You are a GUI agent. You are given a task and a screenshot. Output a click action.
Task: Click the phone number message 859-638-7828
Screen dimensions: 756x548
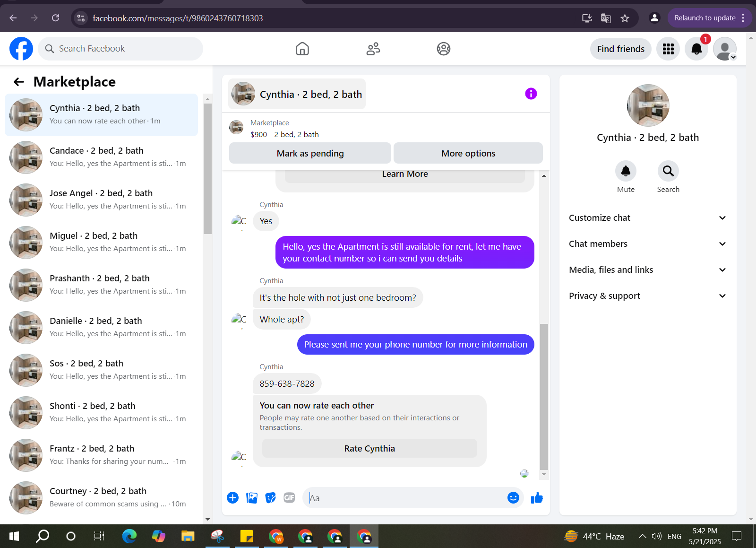pos(287,383)
